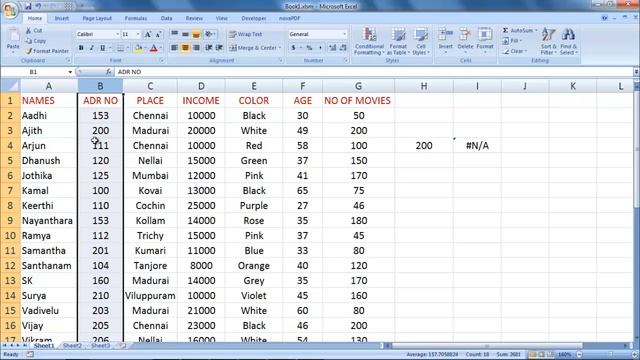Open the Sort & Filter menu
The height and width of the screenshot is (360, 640).
(549, 41)
